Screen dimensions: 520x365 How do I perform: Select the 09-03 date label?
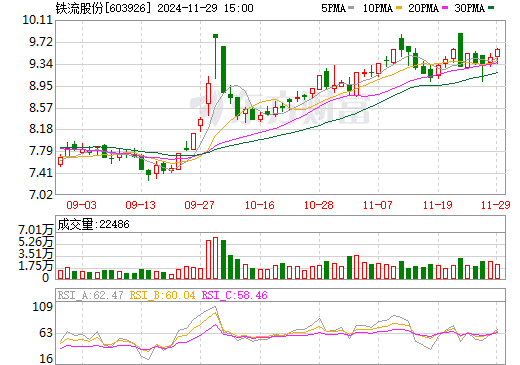pyautogui.click(x=81, y=205)
